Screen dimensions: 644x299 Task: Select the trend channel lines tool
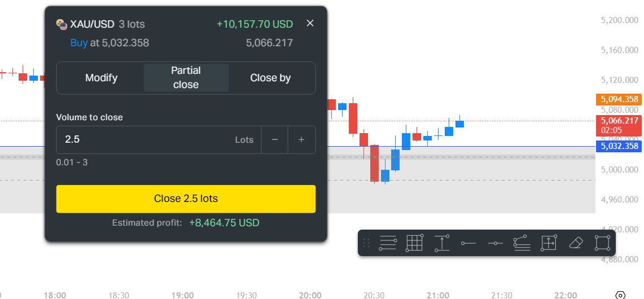[522, 243]
